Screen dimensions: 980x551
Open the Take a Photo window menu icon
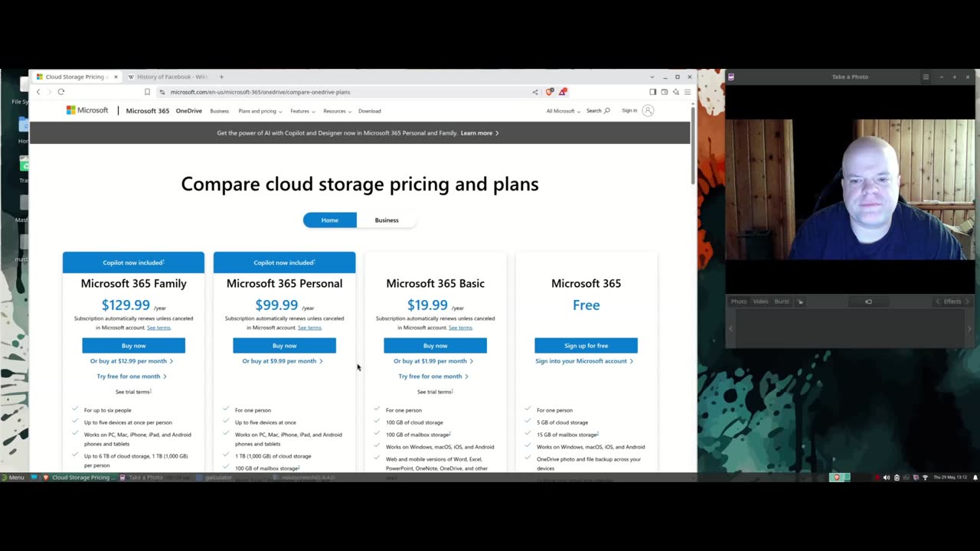926,77
